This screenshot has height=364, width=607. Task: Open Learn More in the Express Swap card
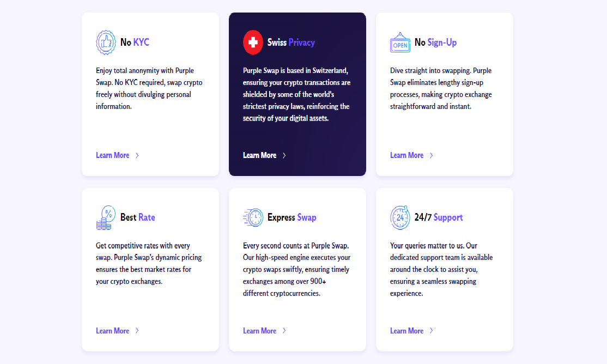point(259,331)
